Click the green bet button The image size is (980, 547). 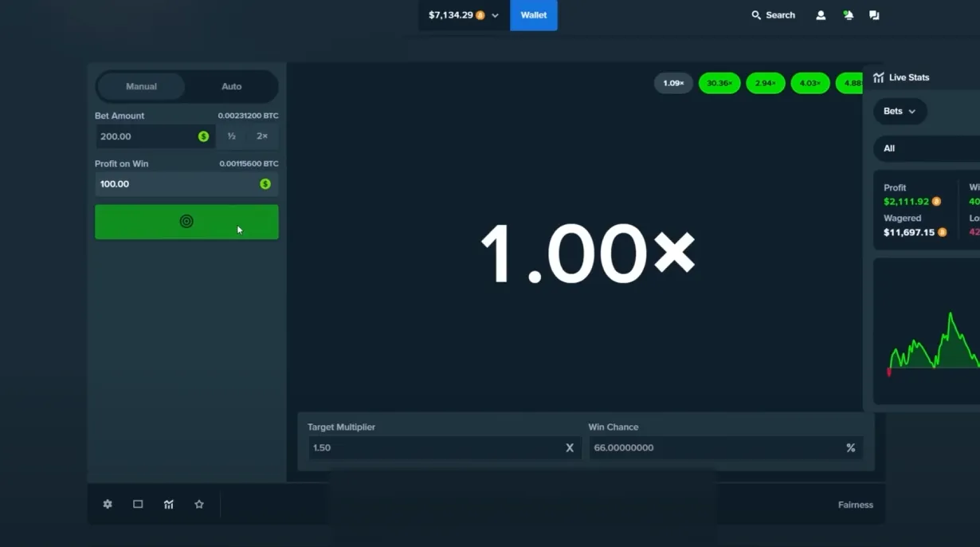tap(186, 222)
